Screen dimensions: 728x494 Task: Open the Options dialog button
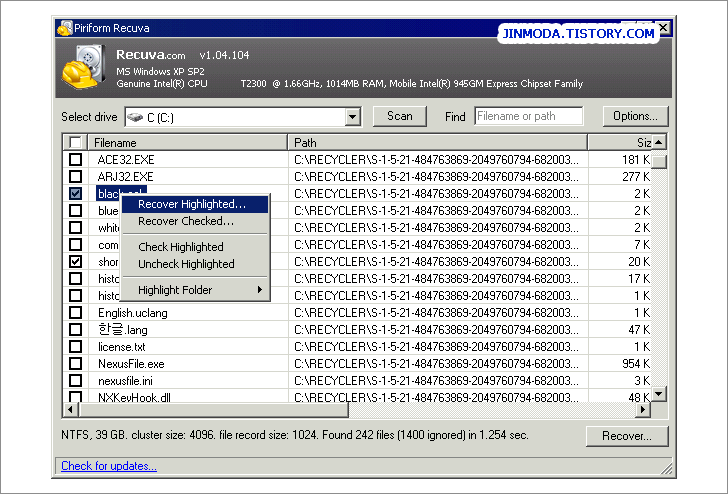pyautogui.click(x=635, y=116)
